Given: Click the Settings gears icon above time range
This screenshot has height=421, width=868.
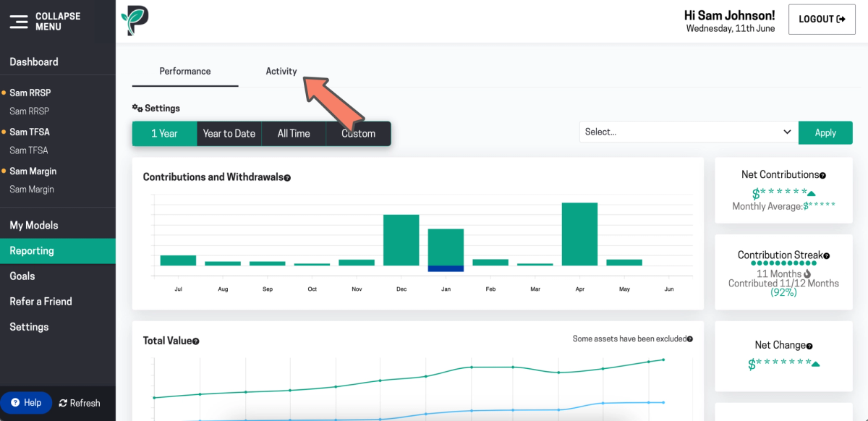Looking at the screenshot, I should (137, 108).
